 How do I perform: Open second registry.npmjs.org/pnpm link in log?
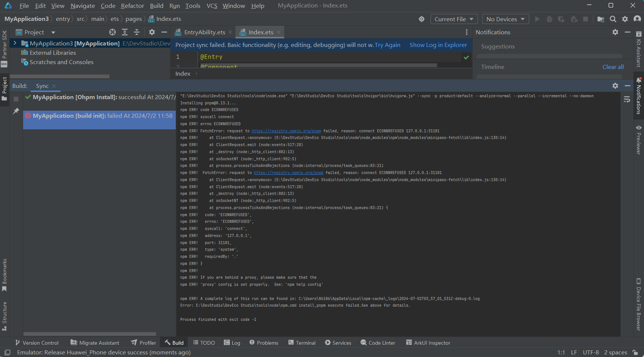point(288,173)
